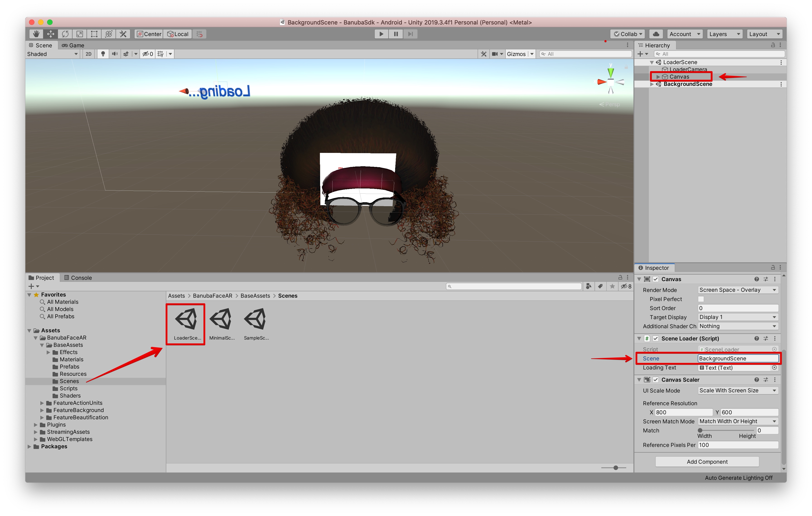812x516 pixels.
Task: Open Shaded draw mode dropdown
Action: point(53,54)
